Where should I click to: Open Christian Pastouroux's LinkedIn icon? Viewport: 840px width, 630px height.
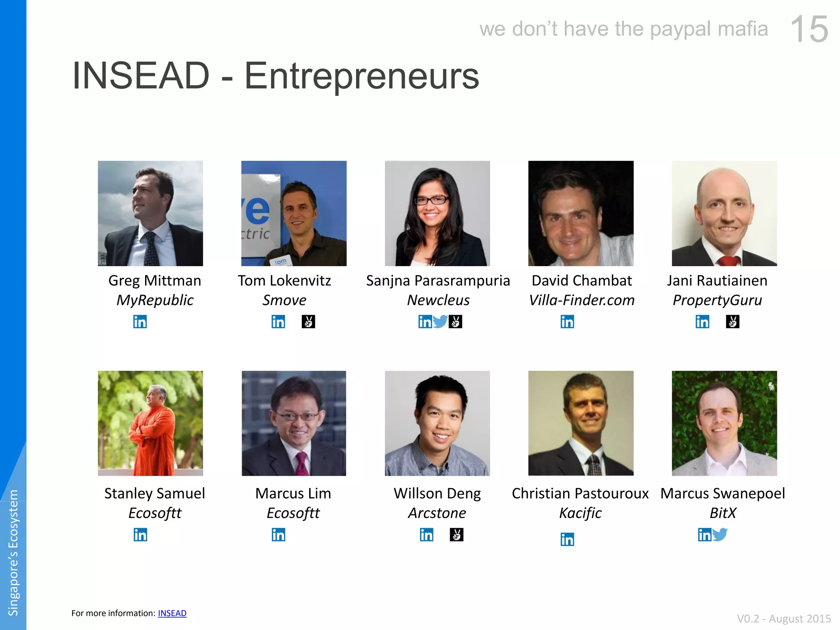click(x=567, y=539)
